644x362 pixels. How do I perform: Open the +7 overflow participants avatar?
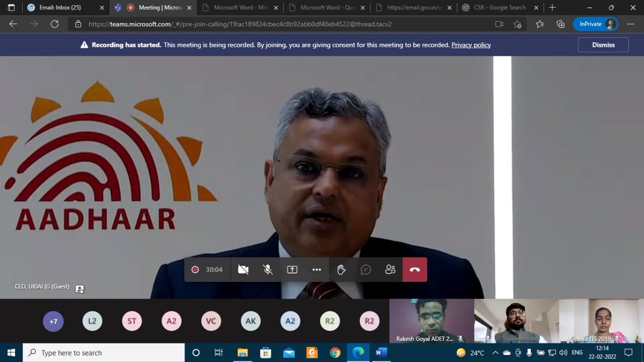pyautogui.click(x=53, y=321)
